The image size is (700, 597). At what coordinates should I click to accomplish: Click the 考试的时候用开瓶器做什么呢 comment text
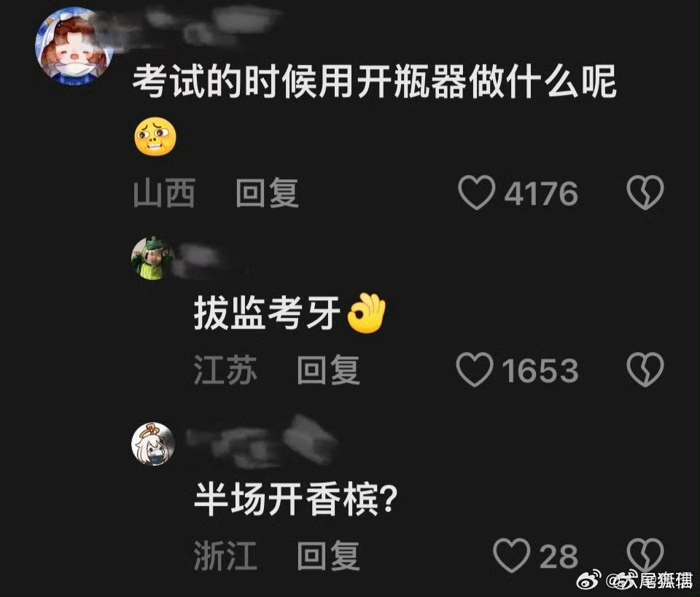click(375, 82)
